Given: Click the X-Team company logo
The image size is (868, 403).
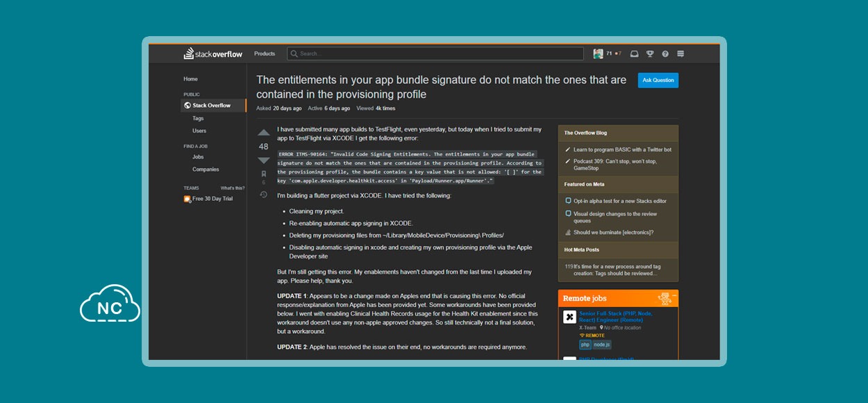Looking at the screenshot, I should [569, 317].
